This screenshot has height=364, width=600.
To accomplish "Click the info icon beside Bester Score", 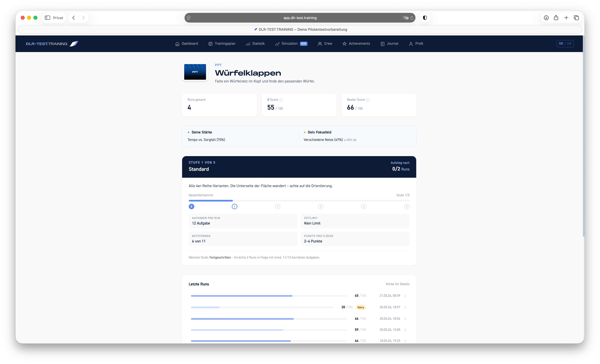I will (368, 100).
